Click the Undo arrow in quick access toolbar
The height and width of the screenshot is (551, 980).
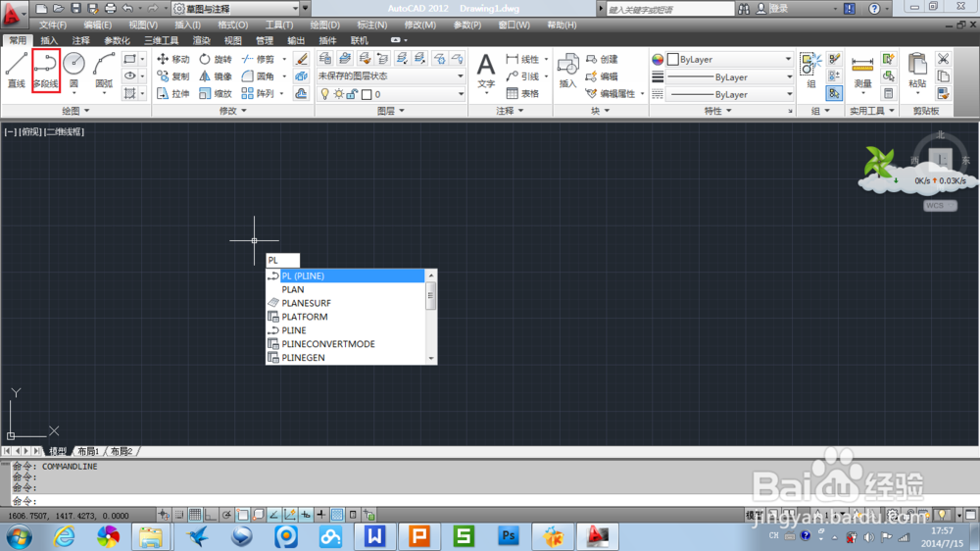(x=128, y=8)
